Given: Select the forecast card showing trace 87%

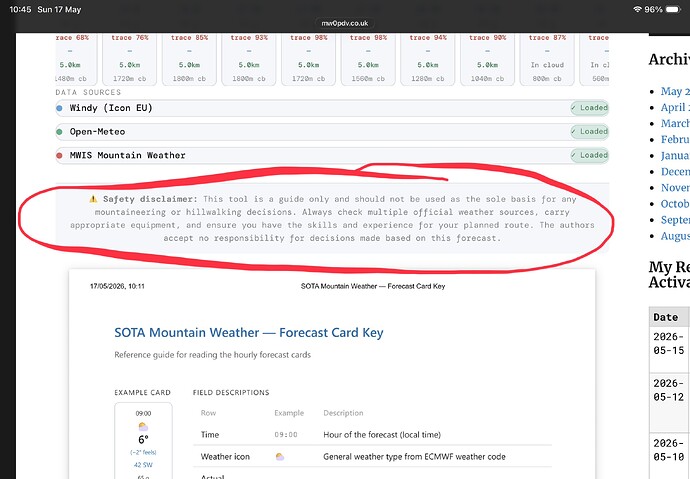Looking at the screenshot, I should click(547, 59).
